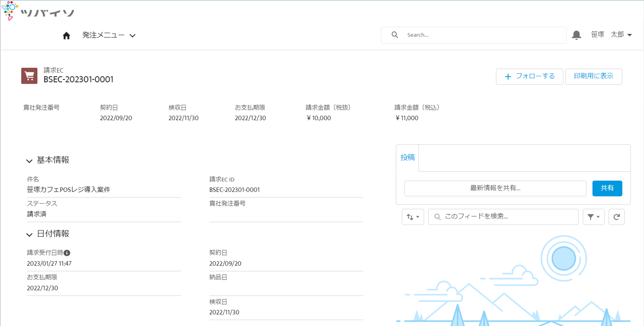The width and height of the screenshot is (644, 326).
Task: Click the home icon in navigation bar
Action: [66, 35]
